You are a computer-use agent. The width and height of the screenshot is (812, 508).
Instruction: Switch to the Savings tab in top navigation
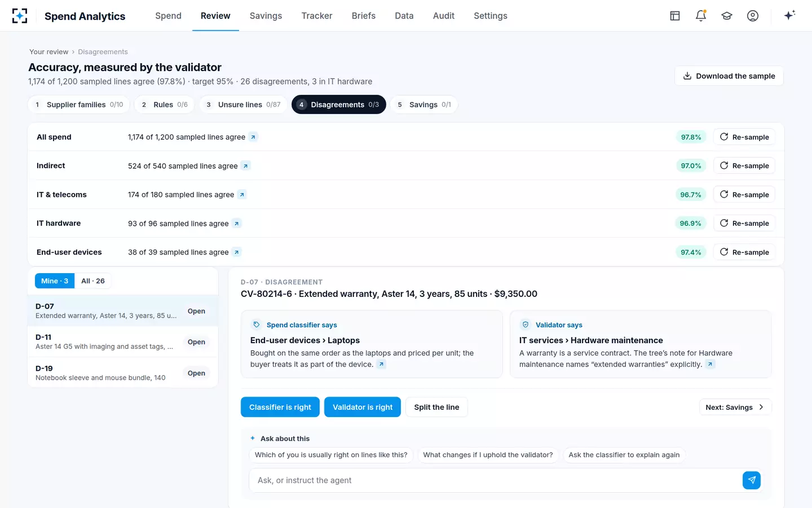tap(266, 16)
